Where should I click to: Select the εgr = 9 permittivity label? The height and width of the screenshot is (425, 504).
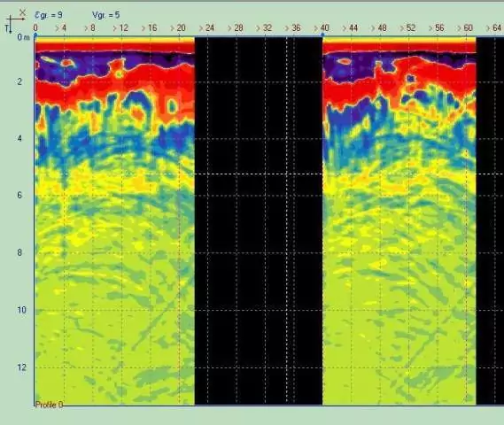coord(49,15)
